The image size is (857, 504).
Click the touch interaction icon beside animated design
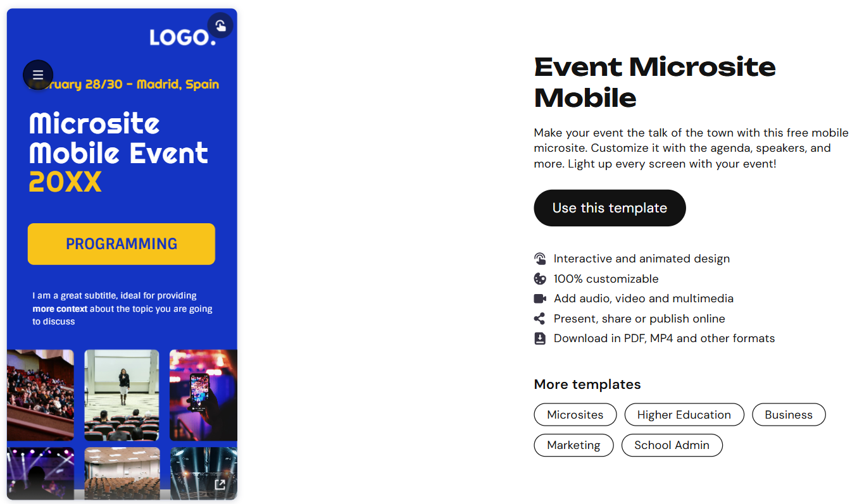click(539, 258)
